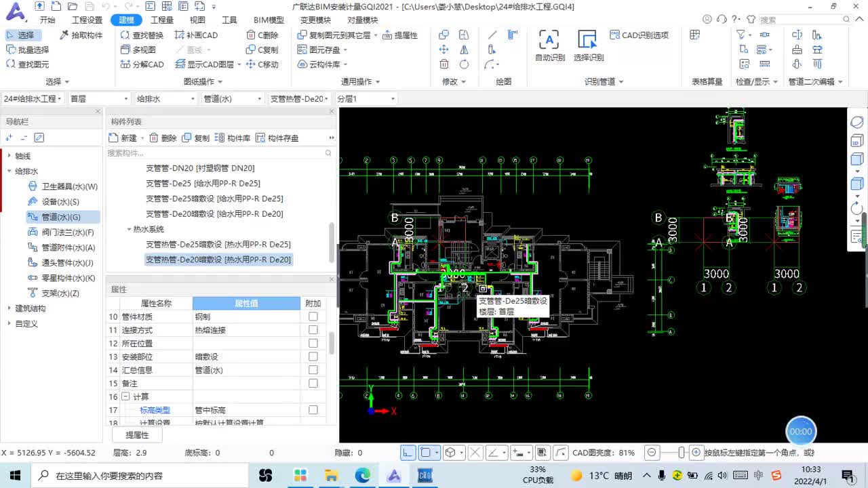Click C移动 move tool
This screenshot has width=868, height=488.
262,64
